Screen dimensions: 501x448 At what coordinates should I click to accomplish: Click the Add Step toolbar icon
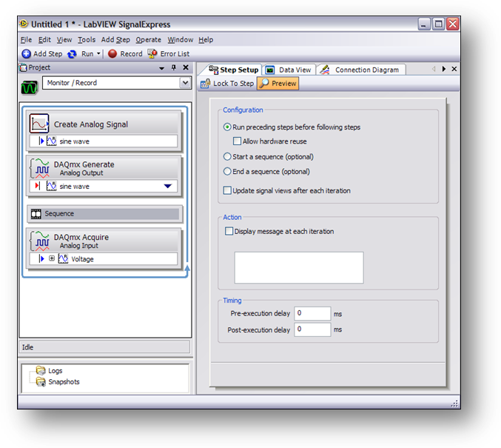tap(27, 54)
